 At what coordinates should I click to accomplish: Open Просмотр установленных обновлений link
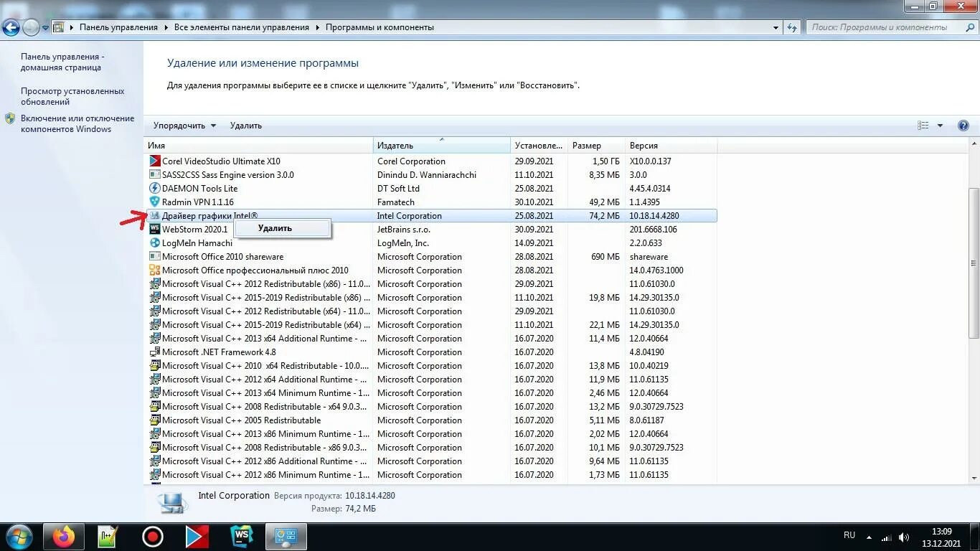click(x=72, y=96)
